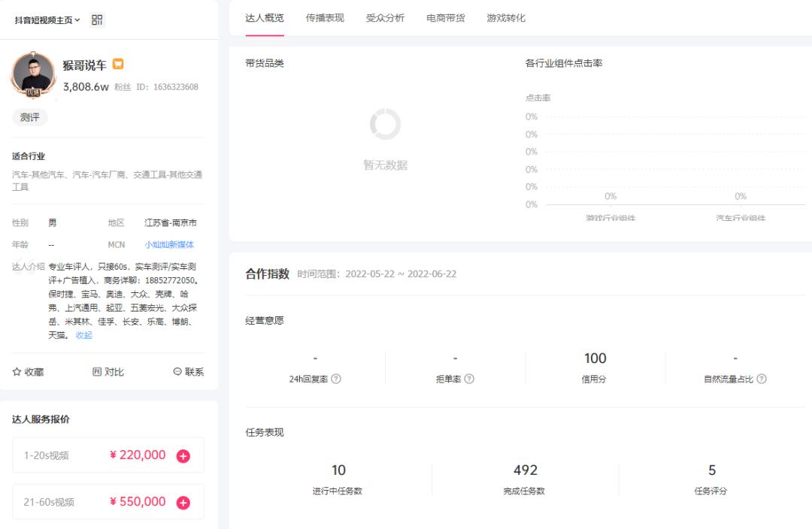812x529 pixels.
Task: Collapse the bio with 收起
Action: point(84,335)
